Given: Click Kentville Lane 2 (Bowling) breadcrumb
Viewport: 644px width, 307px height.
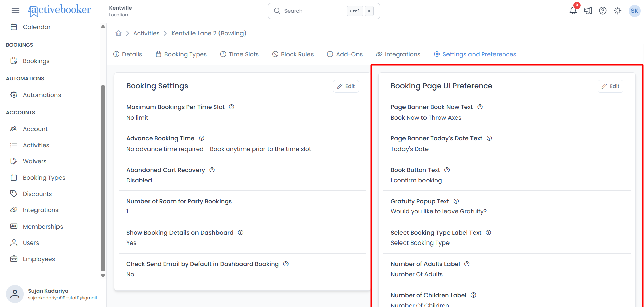Looking at the screenshot, I should coord(209,33).
